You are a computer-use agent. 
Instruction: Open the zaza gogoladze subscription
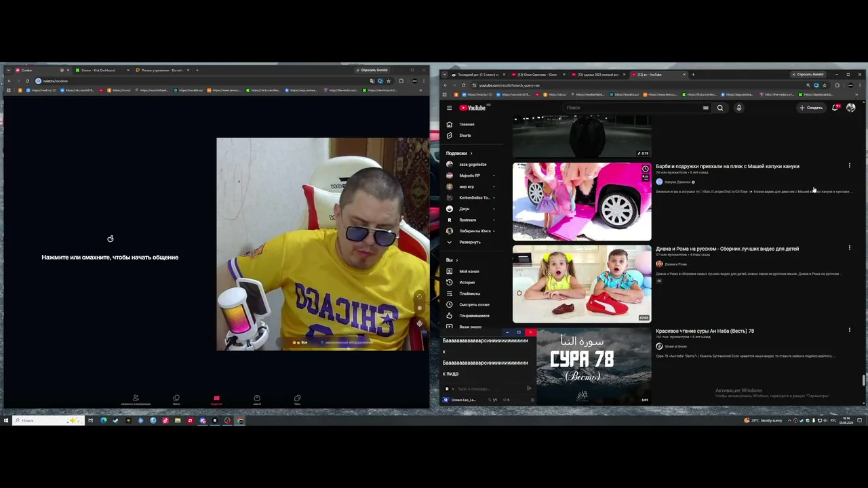pyautogui.click(x=473, y=165)
